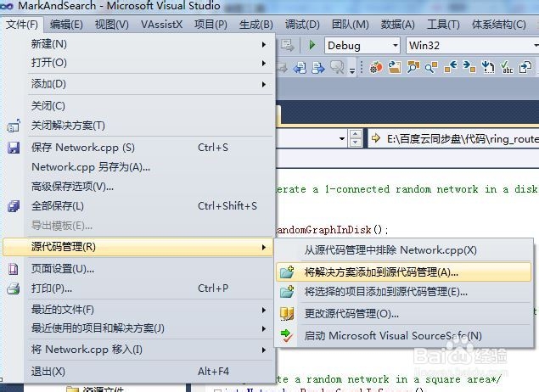The width and height of the screenshot is (539, 392).
Task: Click the green Start Debugging play icon
Action: click(312, 45)
